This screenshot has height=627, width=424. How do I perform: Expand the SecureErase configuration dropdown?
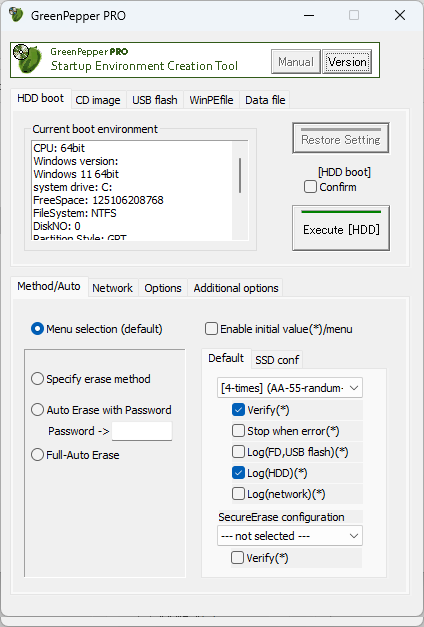coord(290,536)
